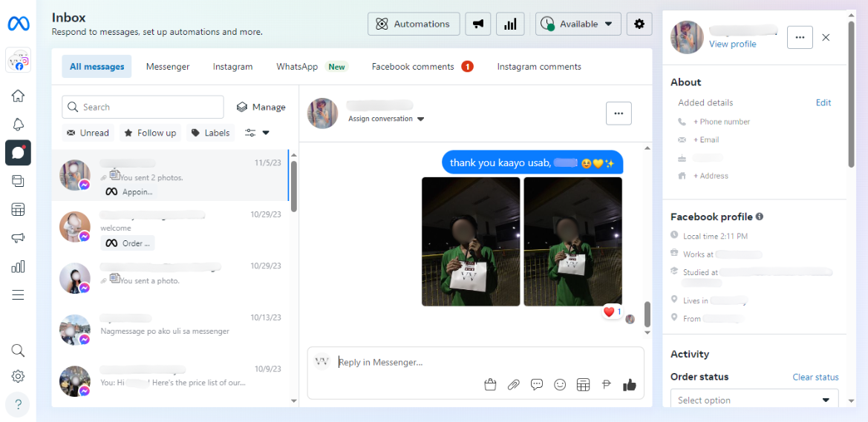Click the inbox Search field

pyautogui.click(x=143, y=108)
